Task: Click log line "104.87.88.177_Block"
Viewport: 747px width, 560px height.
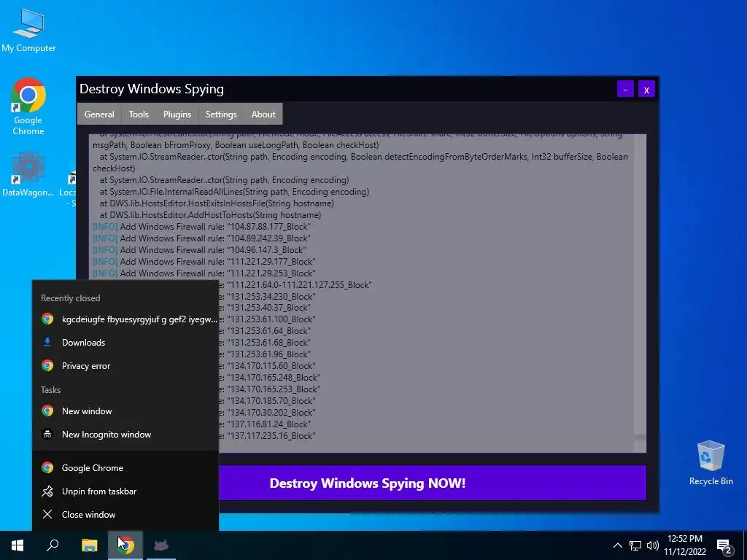Action: 201,227
